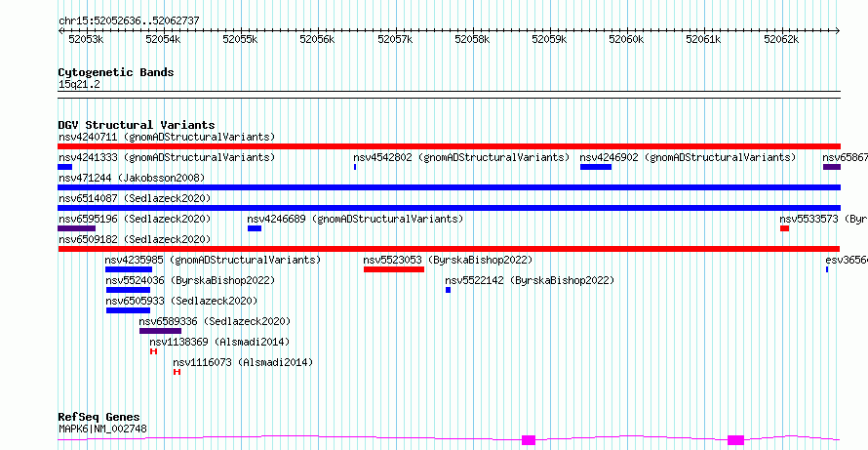Screen dimensions: 868x450
Task: Open the nsv4246689 variant label
Action: tap(355, 219)
